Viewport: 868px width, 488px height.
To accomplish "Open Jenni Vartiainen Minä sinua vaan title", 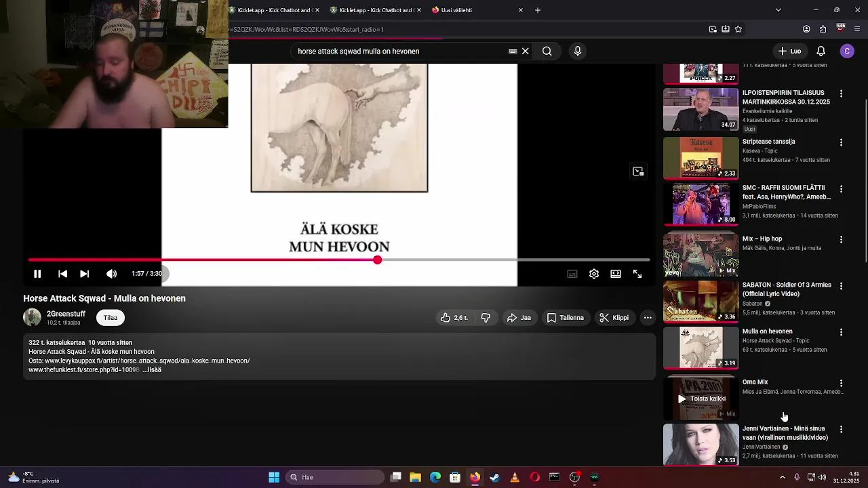I will [785, 433].
